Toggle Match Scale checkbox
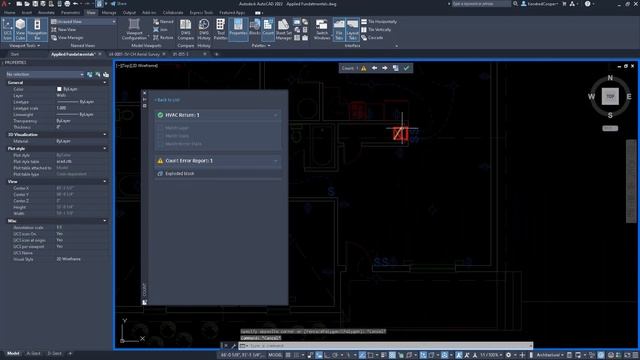Screen dimensions: 640x360 coord(160,136)
